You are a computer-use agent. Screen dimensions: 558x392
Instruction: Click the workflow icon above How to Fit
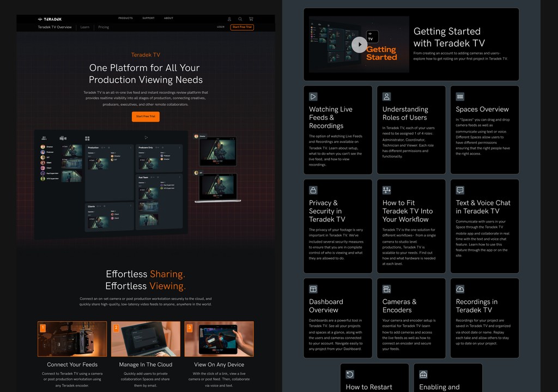[x=386, y=190]
